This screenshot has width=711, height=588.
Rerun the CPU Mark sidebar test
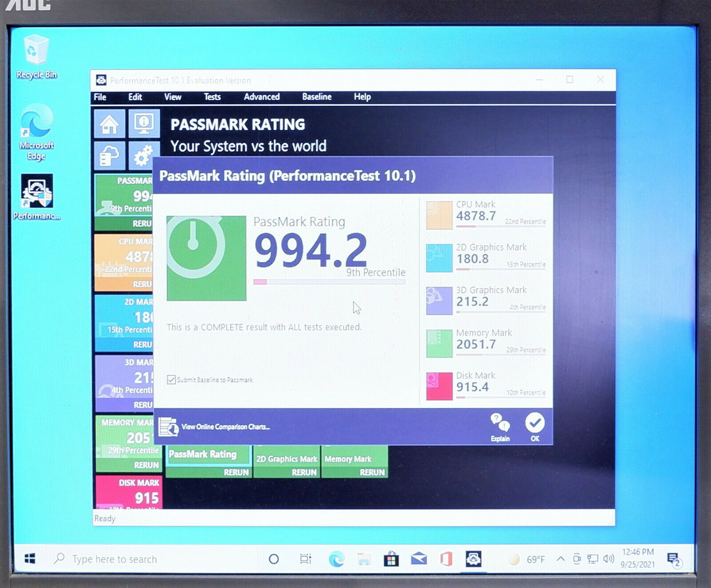142,284
